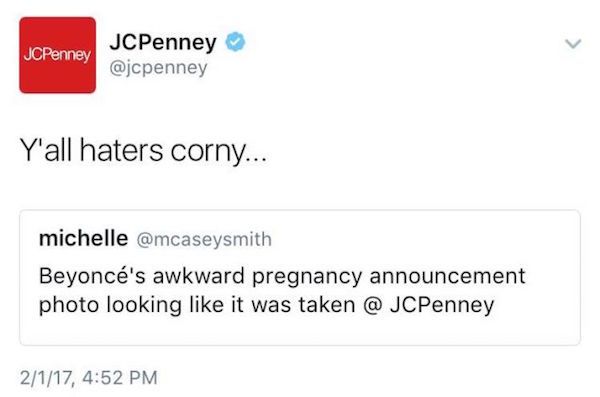Click "pregnancy announcement" in the quoted tweet
This screenshot has width=600, height=397.
click(x=389, y=277)
